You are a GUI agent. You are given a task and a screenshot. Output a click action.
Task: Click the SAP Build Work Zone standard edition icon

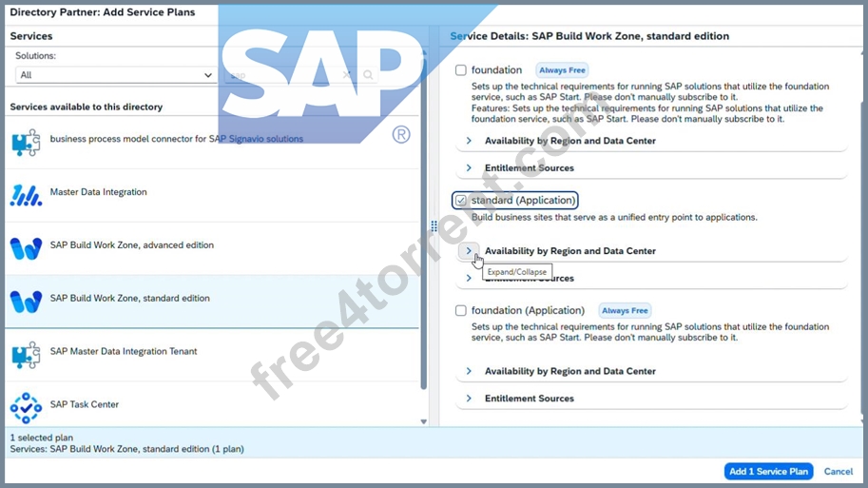point(26,302)
